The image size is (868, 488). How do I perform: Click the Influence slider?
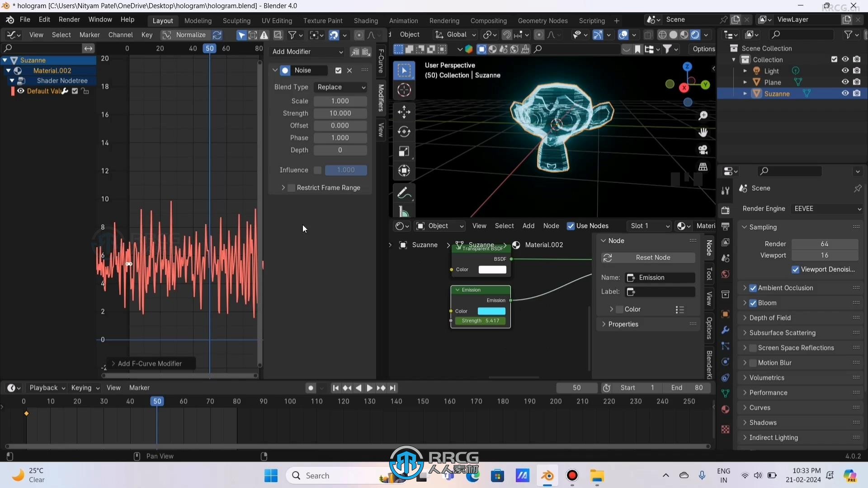pos(346,170)
